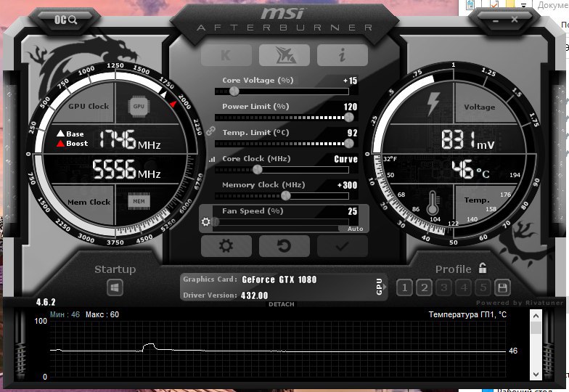Click driver version 432.00 text
This screenshot has height=392, width=569.
pyautogui.click(x=254, y=295)
